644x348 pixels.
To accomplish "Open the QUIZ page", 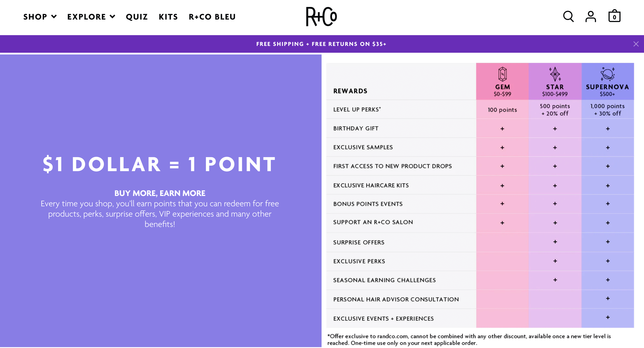I will pos(137,16).
